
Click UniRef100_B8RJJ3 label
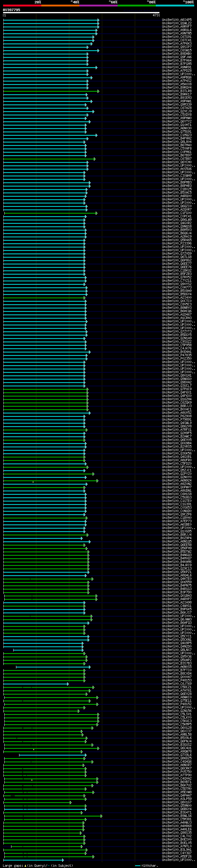pos(177,406)
